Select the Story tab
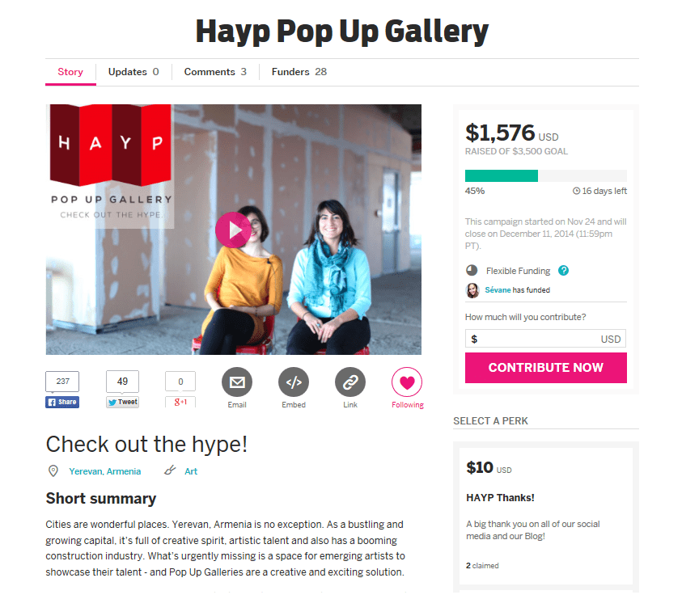Viewport: 682px width, 616px height. tap(70, 72)
